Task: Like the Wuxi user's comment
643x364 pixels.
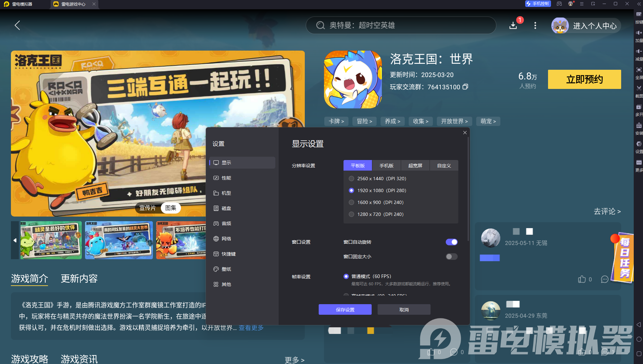Action: (582, 279)
